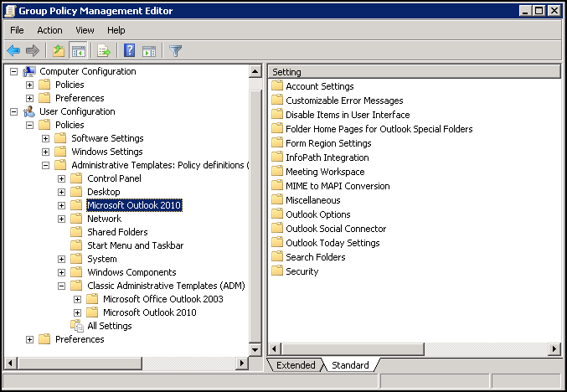Screen dimensions: 567x392
Task: Expand Microsoft Office Outlook 2003 node
Action: 77,299
